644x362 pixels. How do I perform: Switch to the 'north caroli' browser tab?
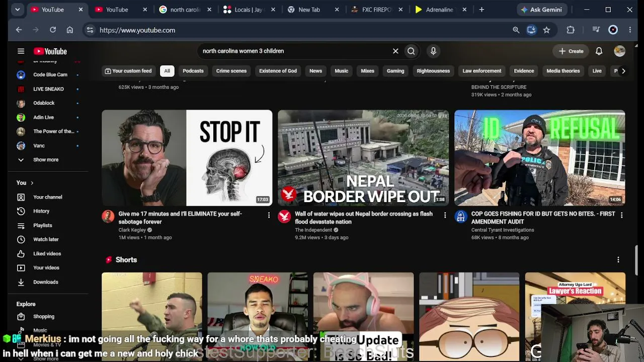click(x=185, y=10)
